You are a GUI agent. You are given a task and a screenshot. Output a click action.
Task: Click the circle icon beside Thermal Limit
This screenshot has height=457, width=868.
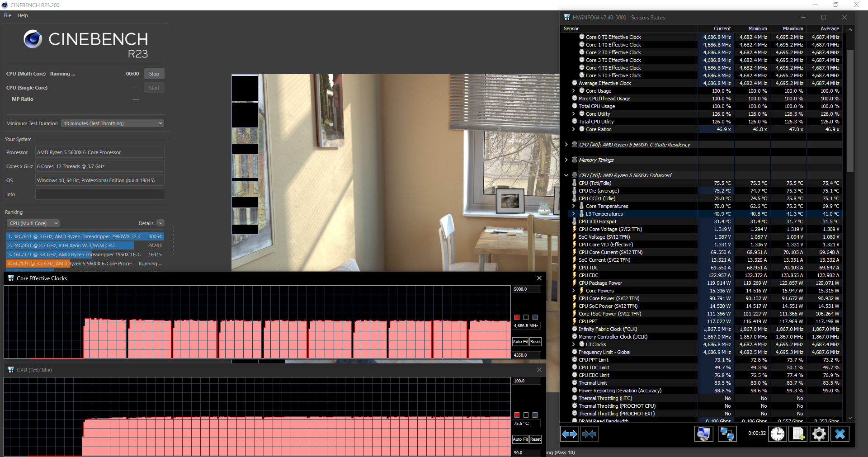[575, 383]
